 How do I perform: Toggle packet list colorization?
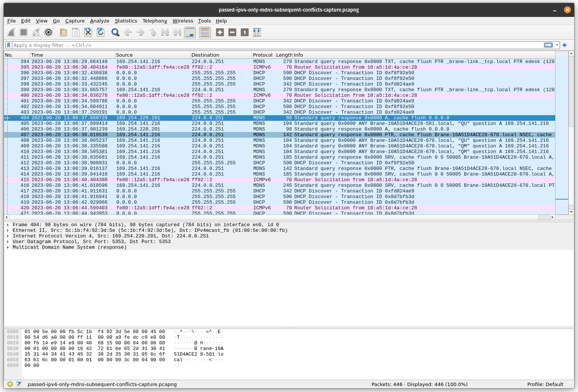click(205, 33)
